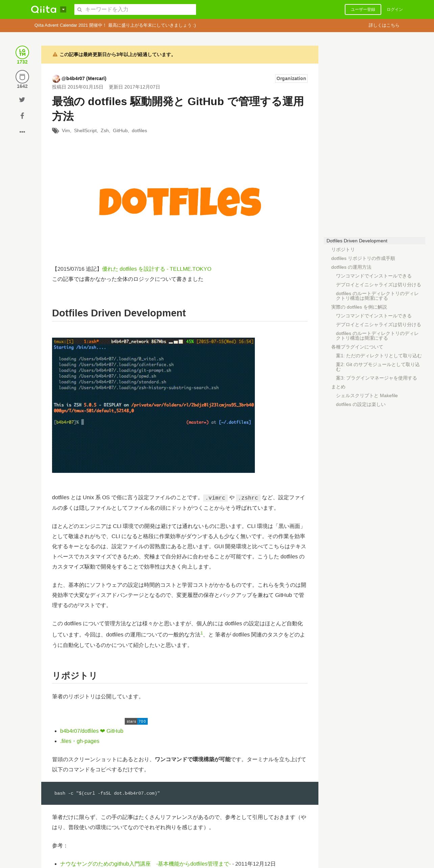Click the stock bookmark icon
The width and height of the screenshot is (434, 868).
click(x=22, y=77)
